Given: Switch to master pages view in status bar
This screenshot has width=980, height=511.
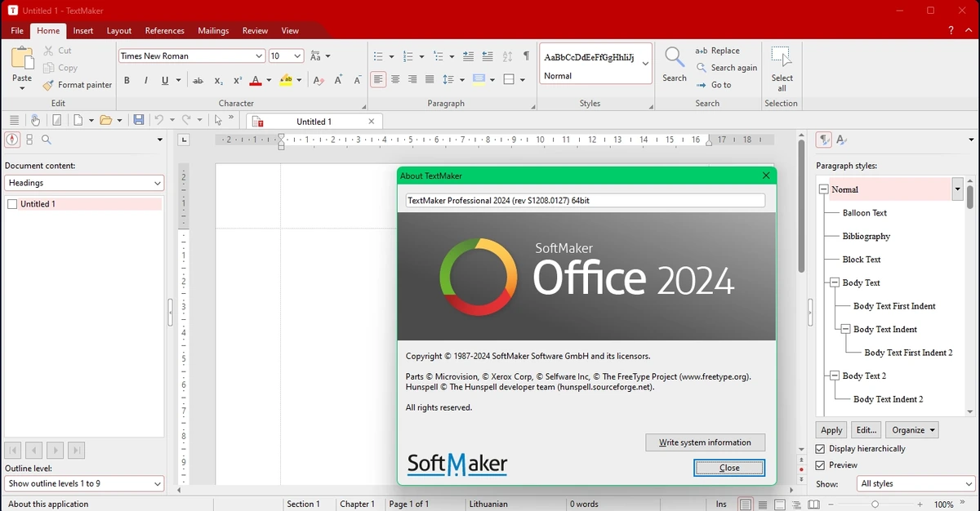Looking at the screenshot, I should (780, 504).
